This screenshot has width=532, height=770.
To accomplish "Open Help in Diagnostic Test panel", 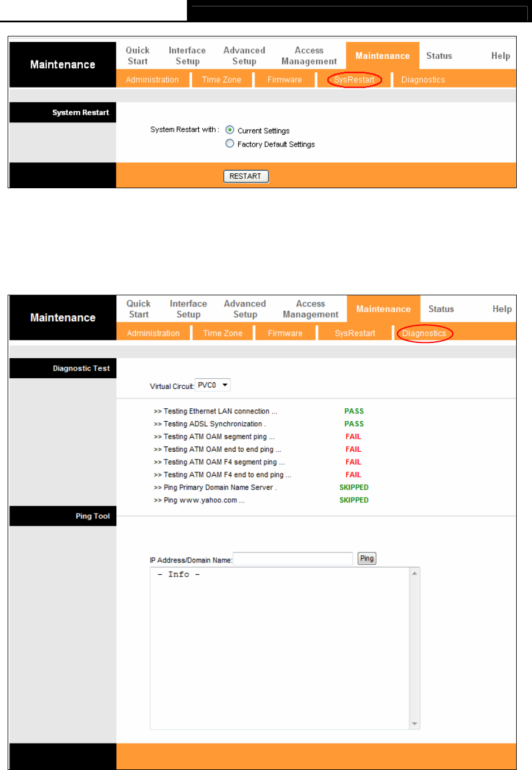I will [502, 309].
